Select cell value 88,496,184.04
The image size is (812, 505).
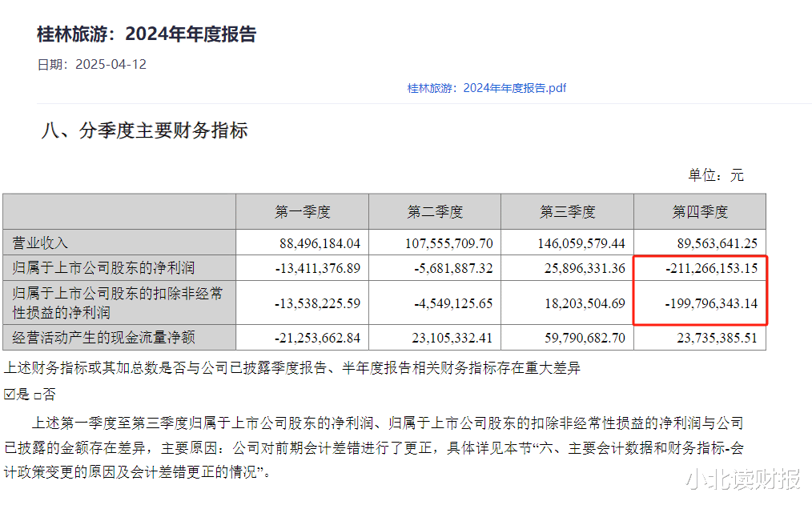point(320,243)
